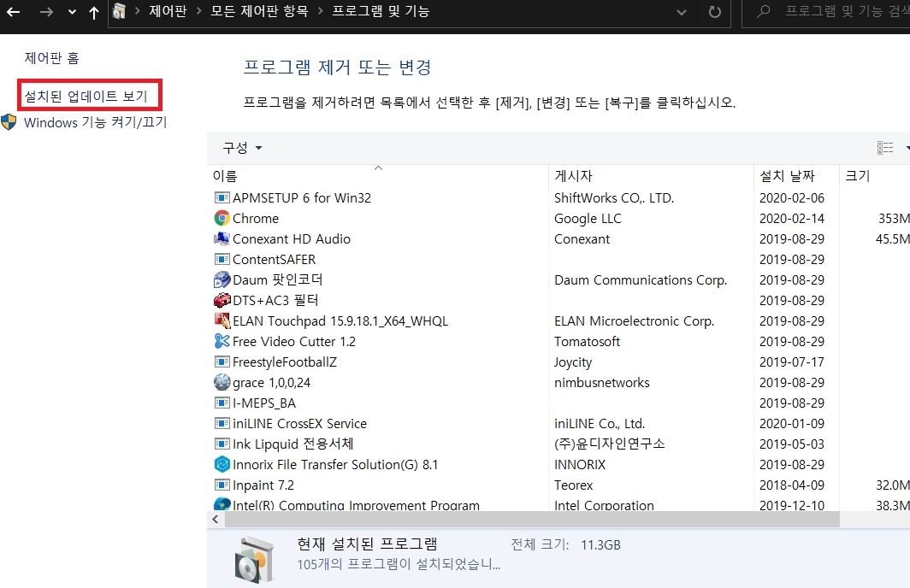This screenshot has height=588, width=910.
Task: Click publisher INNORIX
Action: click(580, 464)
